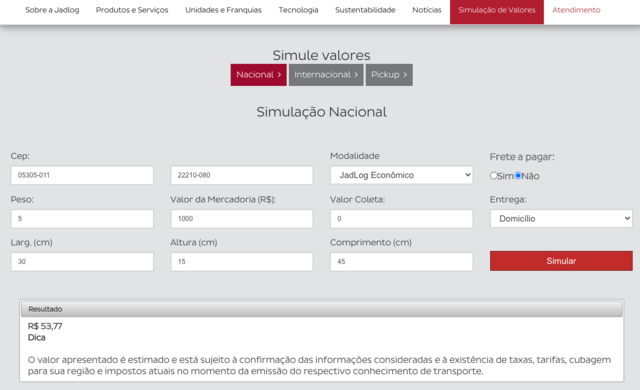The image size is (640, 390).
Task: Click the Comprimento (cm) field
Action: (402, 261)
